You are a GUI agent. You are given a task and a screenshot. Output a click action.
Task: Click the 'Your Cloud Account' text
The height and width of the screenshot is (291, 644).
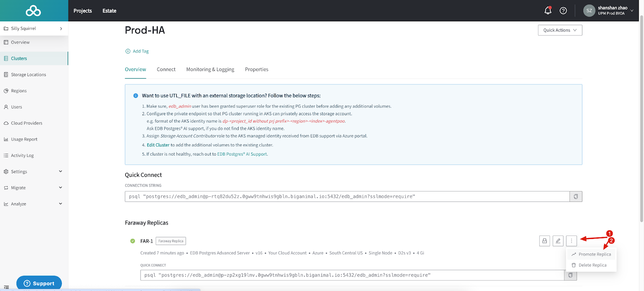click(287, 253)
